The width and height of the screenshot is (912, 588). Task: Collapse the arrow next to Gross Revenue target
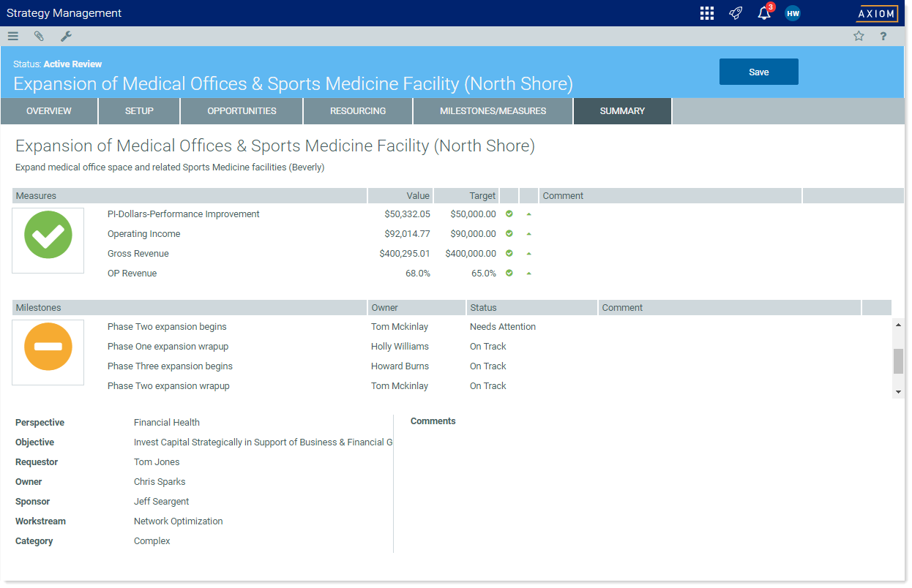(x=528, y=253)
